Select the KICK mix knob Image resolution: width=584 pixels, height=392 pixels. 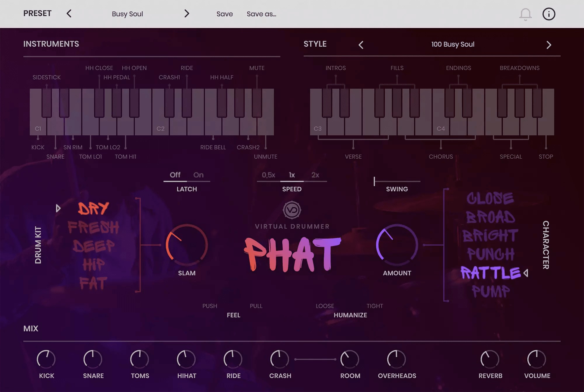pos(46,358)
